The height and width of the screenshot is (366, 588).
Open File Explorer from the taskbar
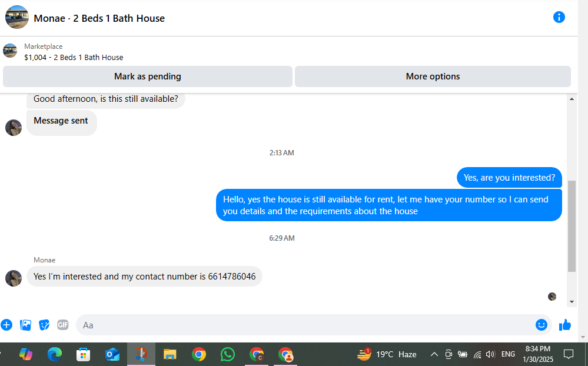click(170, 354)
